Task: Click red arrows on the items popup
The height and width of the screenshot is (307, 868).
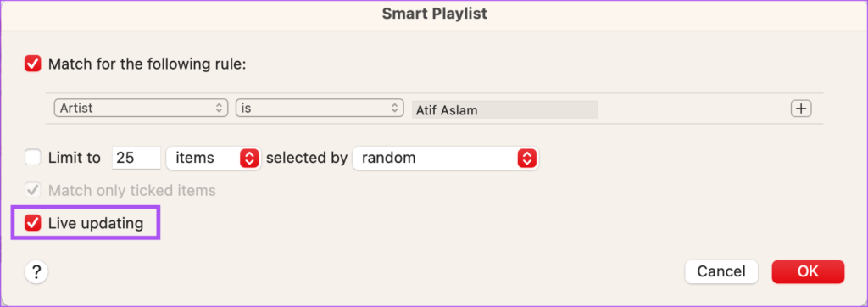Action: (x=249, y=159)
